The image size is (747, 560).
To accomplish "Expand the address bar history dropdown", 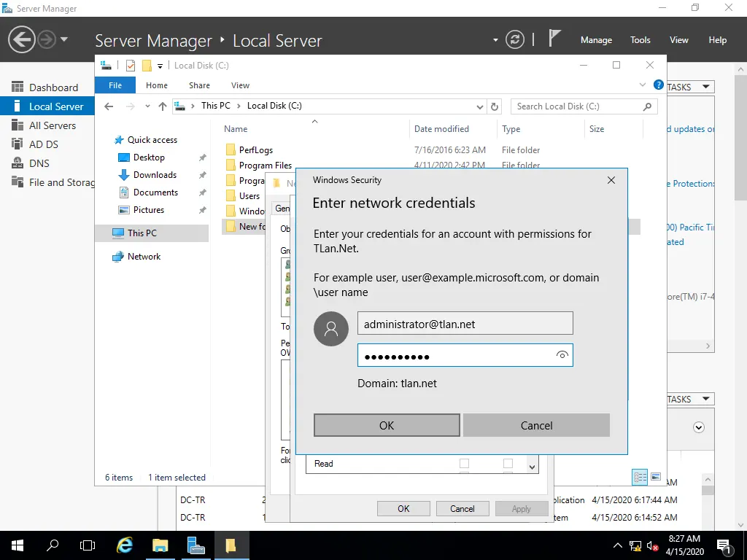I will pos(480,106).
